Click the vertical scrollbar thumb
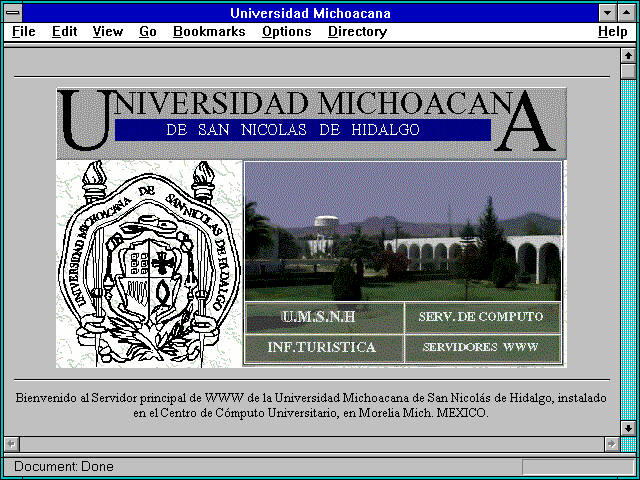Image resolution: width=640 pixels, height=480 pixels. pyautogui.click(x=628, y=71)
